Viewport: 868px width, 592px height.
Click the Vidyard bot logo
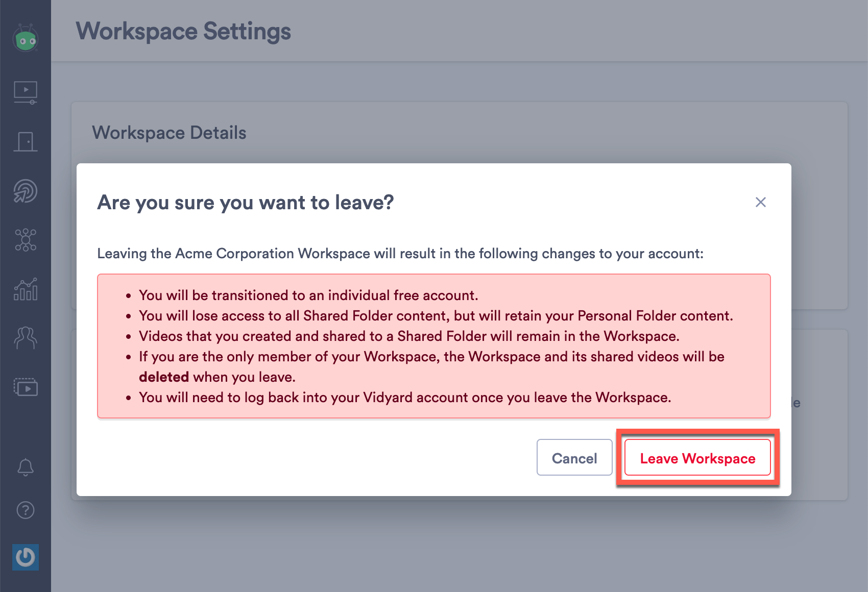[25, 38]
